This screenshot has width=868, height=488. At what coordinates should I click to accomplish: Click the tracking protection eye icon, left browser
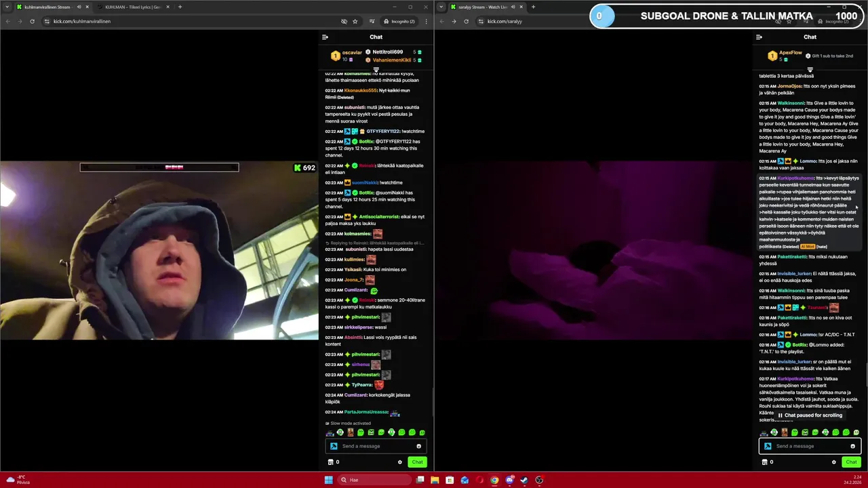(344, 21)
